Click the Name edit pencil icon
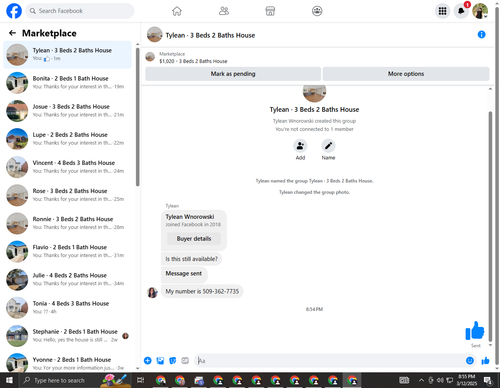The width and height of the screenshot is (500, 388). [x=328, y=146]
